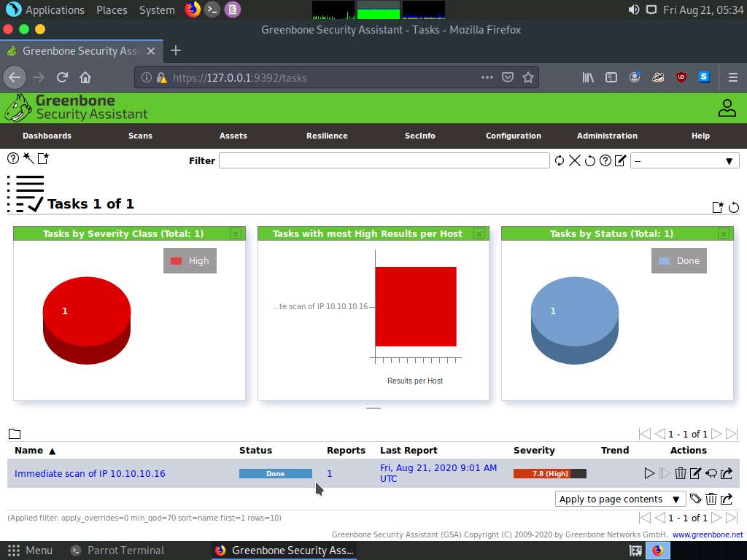Viewport: 747px width, 560px height.
Task: Go to next page below table
Action: [x=716, y=518]
